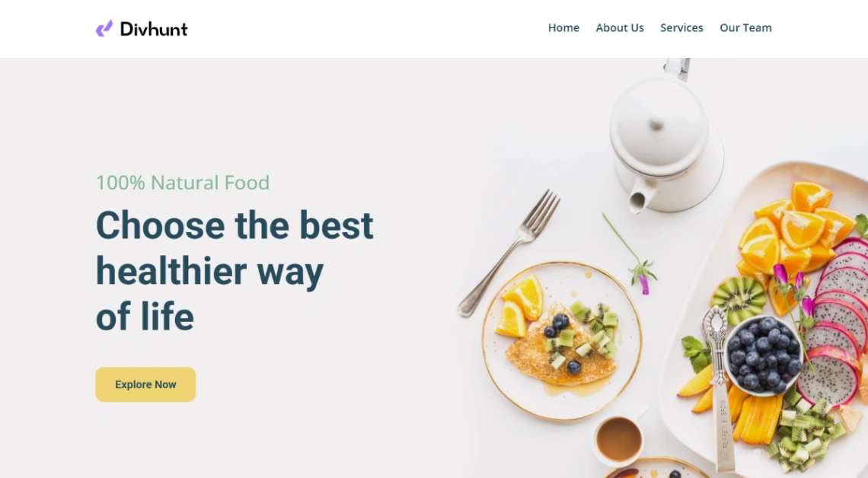Click the Divhunt brand name text

pos(154,29)
